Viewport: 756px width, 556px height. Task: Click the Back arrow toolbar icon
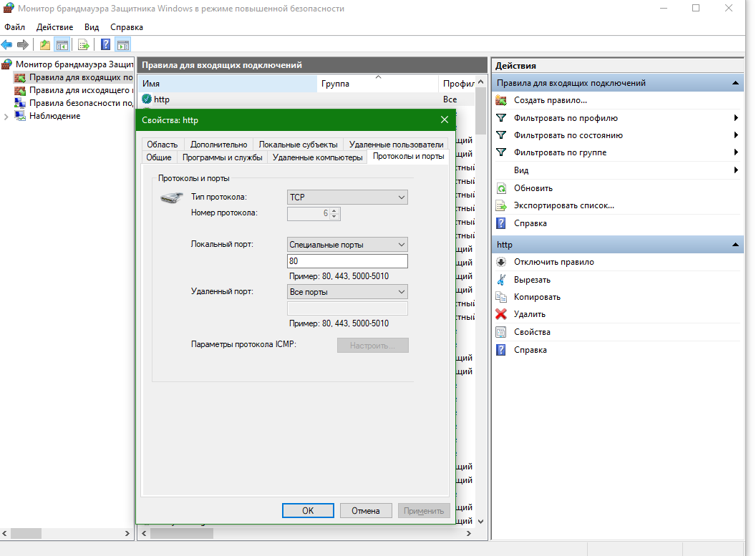point(6,45)
